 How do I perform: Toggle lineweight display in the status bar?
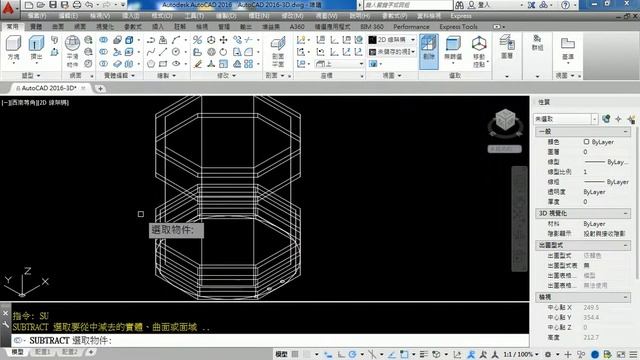pyautogui.click(x=423, y=354)
